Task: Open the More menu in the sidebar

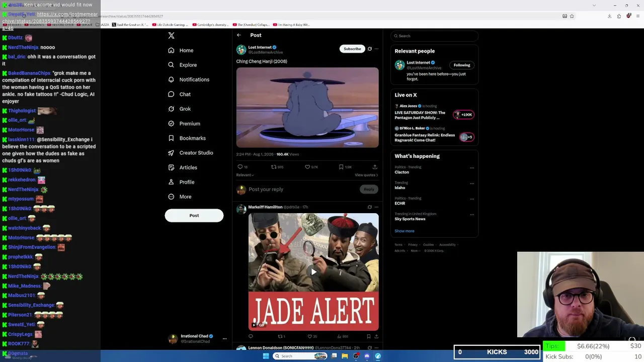Action: click(180, 197)
